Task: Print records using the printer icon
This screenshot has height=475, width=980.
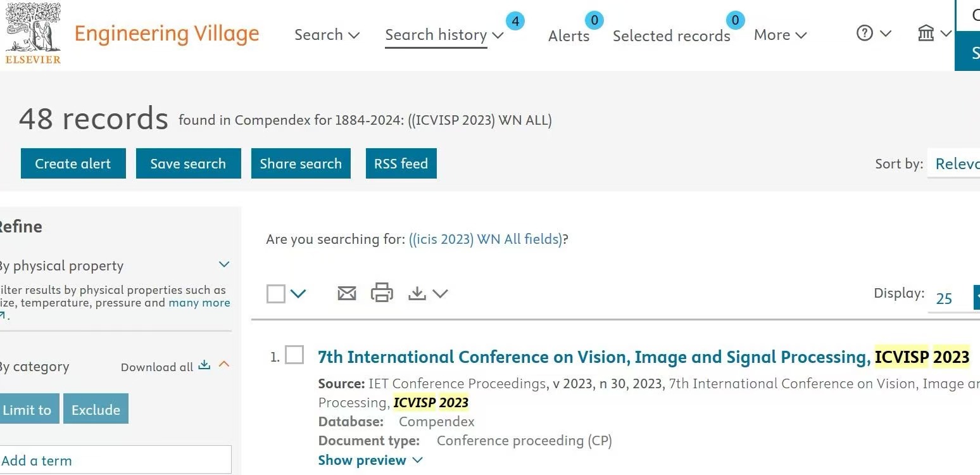Action: point(382,293)
